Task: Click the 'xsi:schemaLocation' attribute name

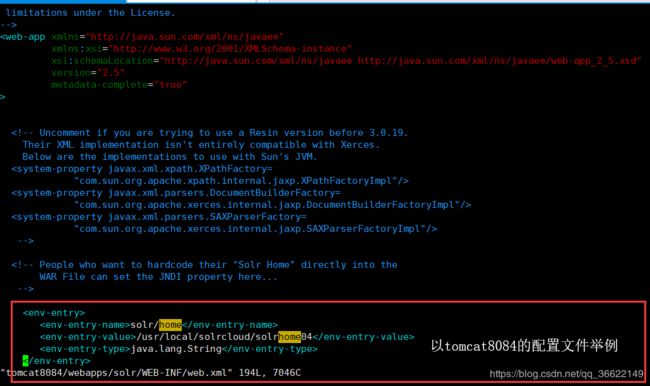Action: click(102, 61)
